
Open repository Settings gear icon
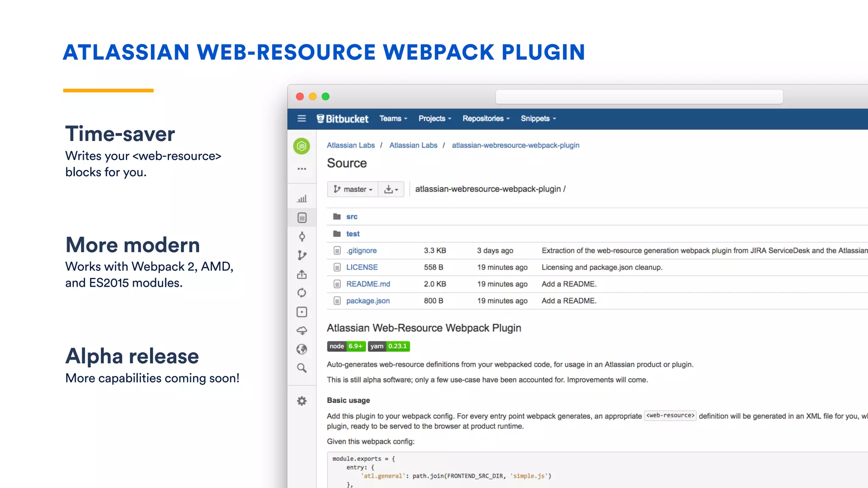tap(302, 401)
